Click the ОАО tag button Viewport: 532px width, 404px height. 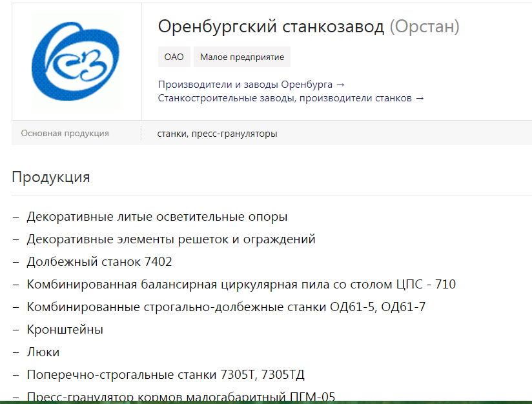174,57
